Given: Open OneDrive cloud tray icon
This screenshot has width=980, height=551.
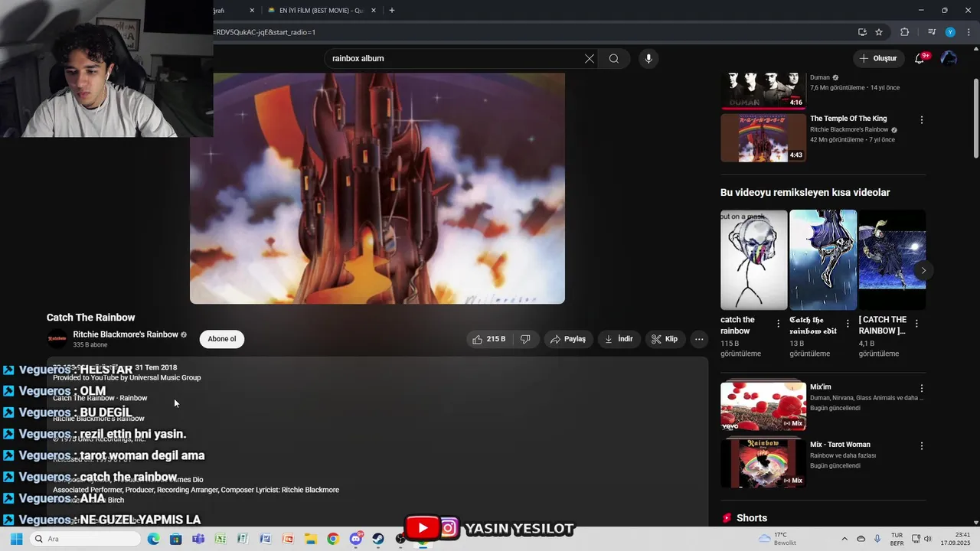Looking at the screenshot, I should pos(861,539).
